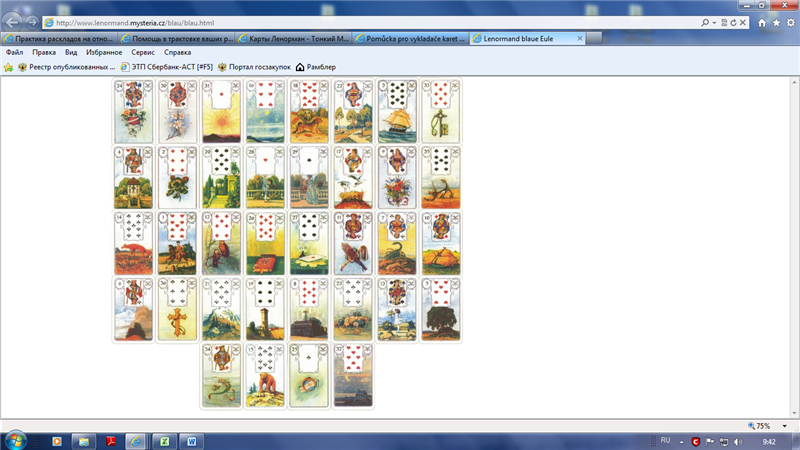Switch to tab 'Pomůcka pro vykladače karet'
The height and width of the screenshot is (450, 800).
pos(410,38)
